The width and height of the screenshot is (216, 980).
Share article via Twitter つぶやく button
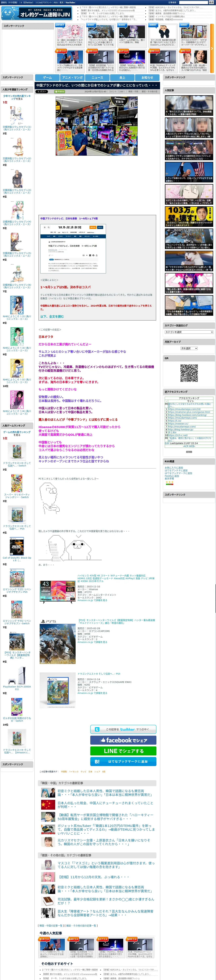pos(123,729)
